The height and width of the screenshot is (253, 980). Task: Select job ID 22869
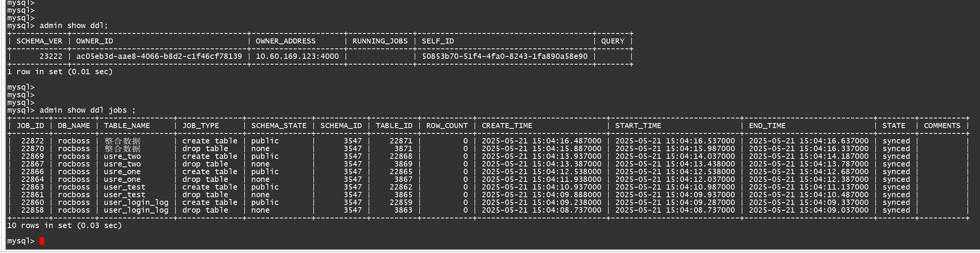[33, 156]
